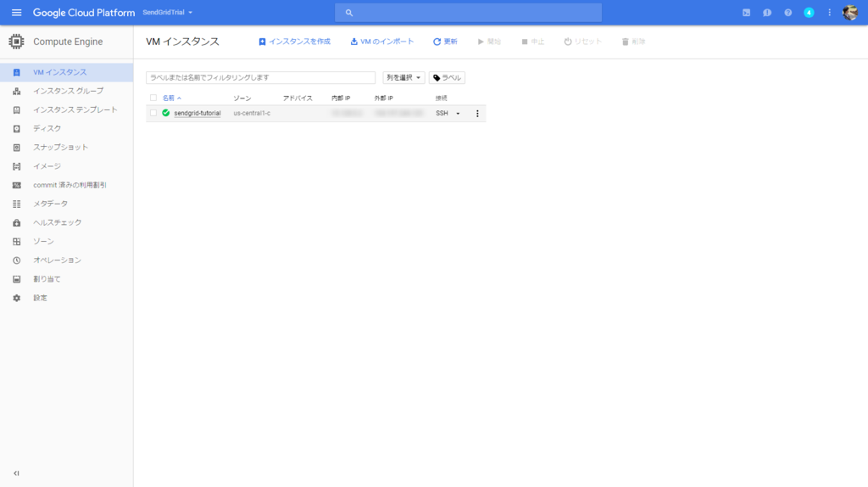Open the help question mark icon
868x487 pixels.
pyautogui.click(x=787, y=12)
